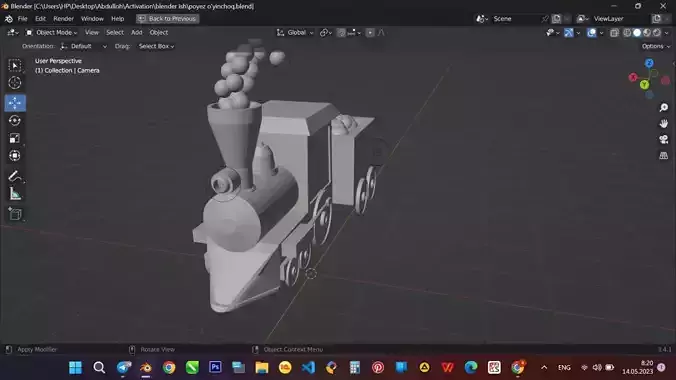676x380 pixels.
Task: Open Photoshop from the taskbar
Action: [215, 367]
